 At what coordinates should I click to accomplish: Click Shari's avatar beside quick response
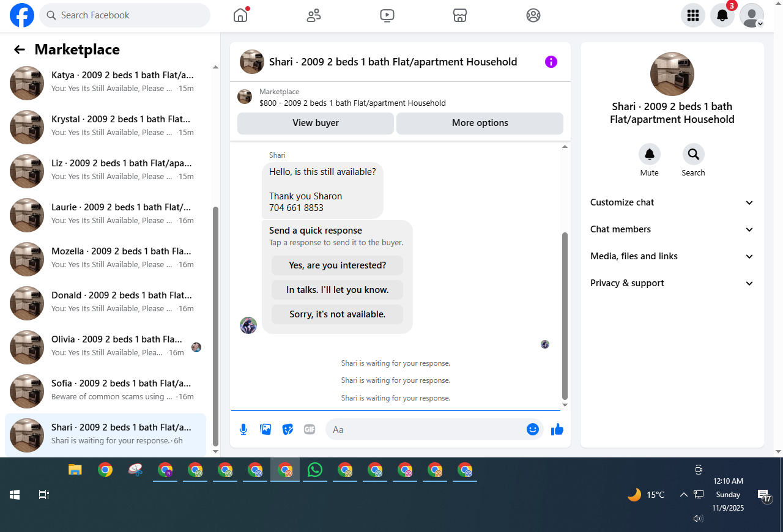click(x=248, y=325)
